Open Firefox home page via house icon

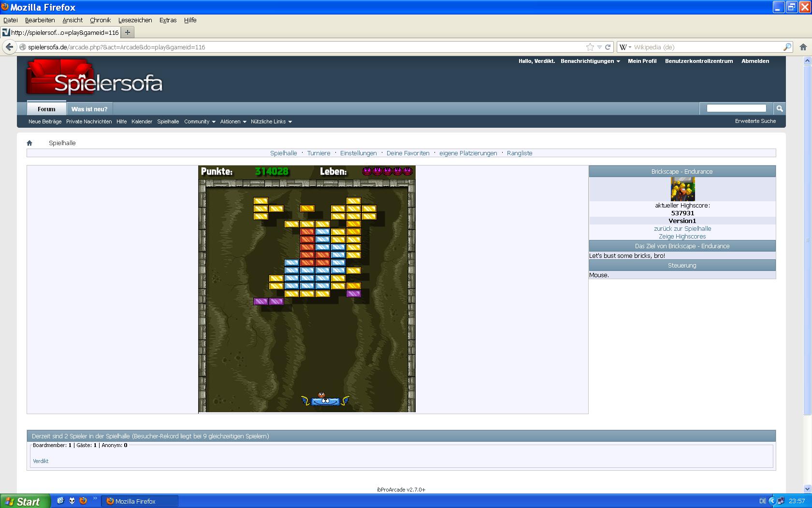[x=803, y=47]
